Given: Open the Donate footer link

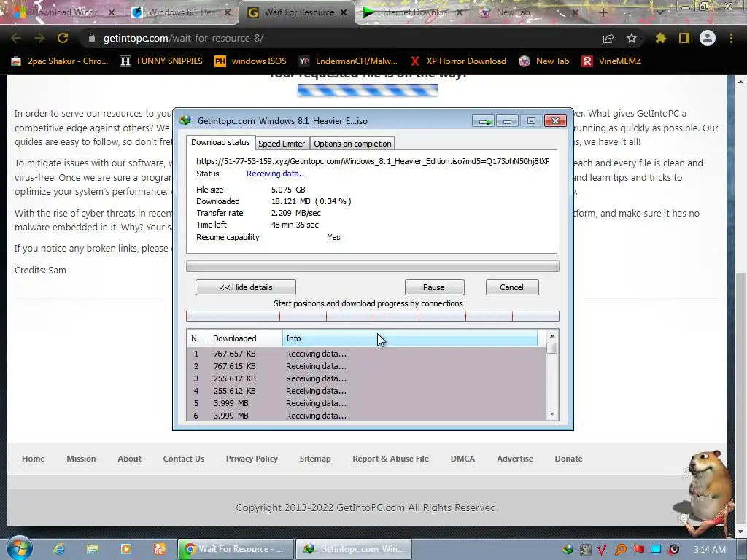Looking at the screenshot, I should [x=568, y=459].
